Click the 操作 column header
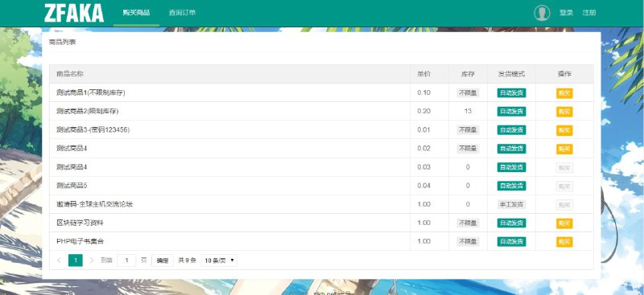 point(564,74)
